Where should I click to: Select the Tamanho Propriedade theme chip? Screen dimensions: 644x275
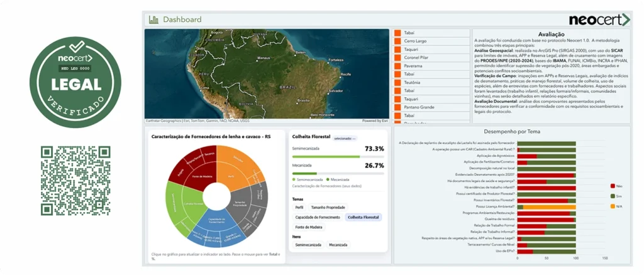pyautogui.click(x=327, y=207)
